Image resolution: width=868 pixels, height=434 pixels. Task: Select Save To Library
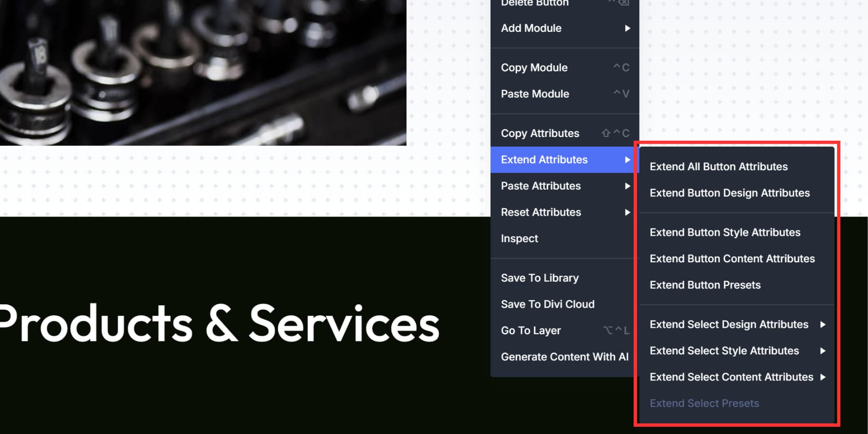tap(540, 278)
